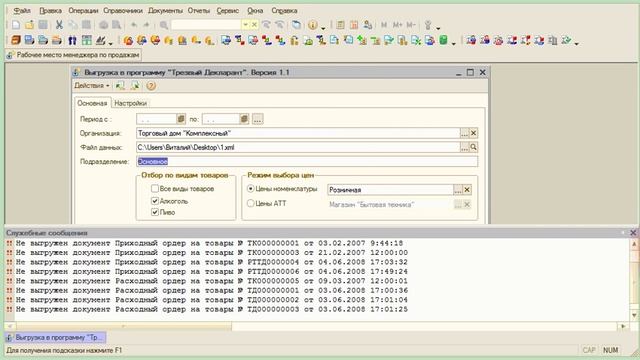640x360 pixels.
Task: Open the dropdown arrow at the second toolbar's end
Action: pyautogui.click(x=577, y=43)
